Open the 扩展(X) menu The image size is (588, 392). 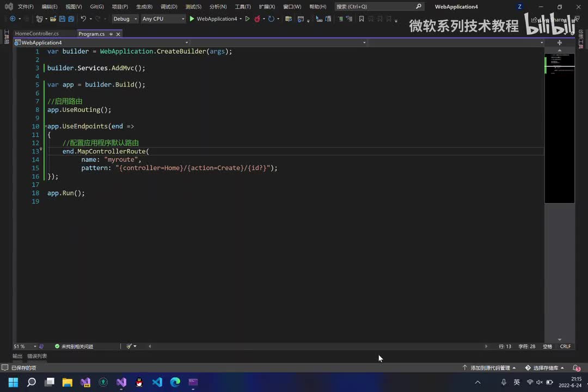[x=267, y=7]
